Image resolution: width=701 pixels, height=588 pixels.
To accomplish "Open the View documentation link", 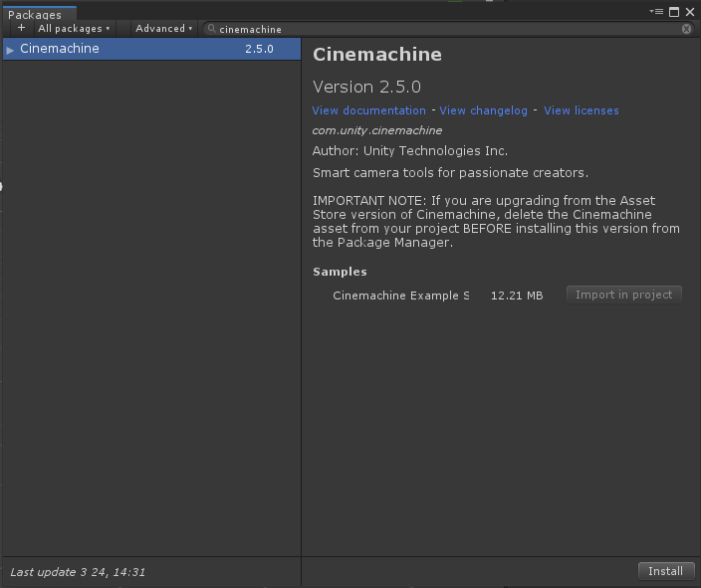I will pyautogui.click(x=368, y=110).
